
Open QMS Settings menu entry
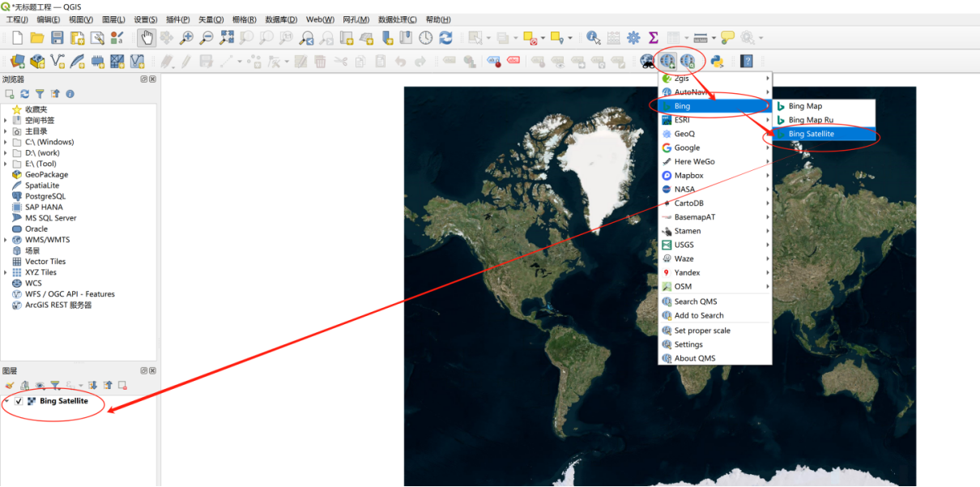[x=715, y=344]
